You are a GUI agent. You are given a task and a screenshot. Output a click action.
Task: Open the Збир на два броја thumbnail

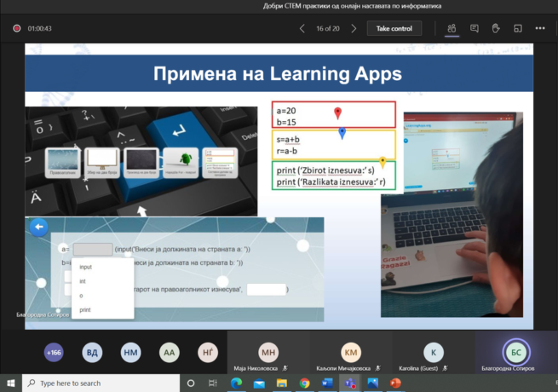click(x=102, y=163)
